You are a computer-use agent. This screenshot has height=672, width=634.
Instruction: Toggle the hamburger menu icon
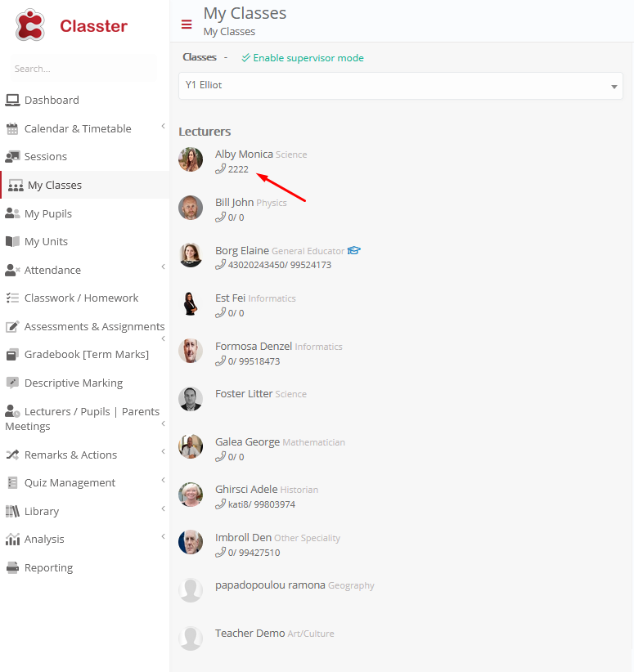(187, 25)
